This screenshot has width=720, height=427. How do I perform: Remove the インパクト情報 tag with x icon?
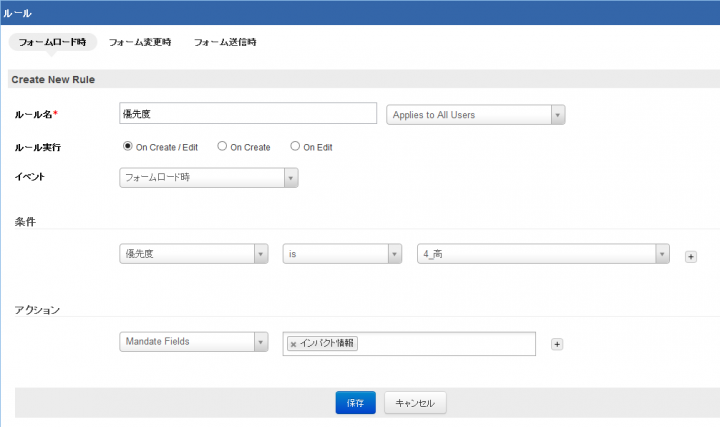[x=293, y=344]
